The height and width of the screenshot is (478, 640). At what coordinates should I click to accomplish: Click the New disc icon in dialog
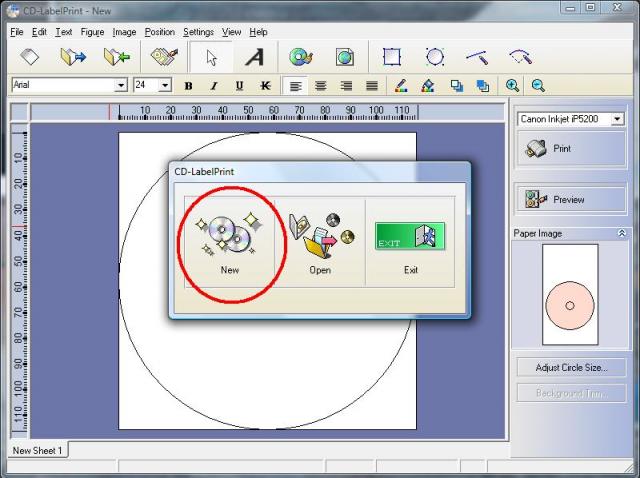click(x=230, y=236)
